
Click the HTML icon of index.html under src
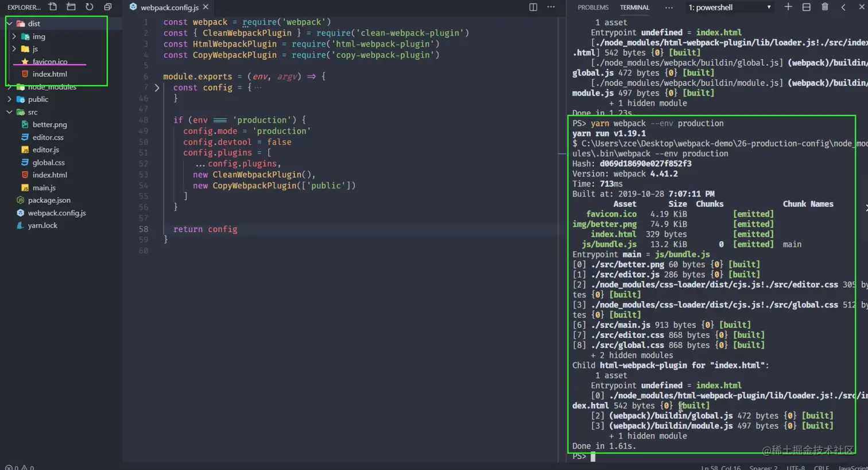25,175
